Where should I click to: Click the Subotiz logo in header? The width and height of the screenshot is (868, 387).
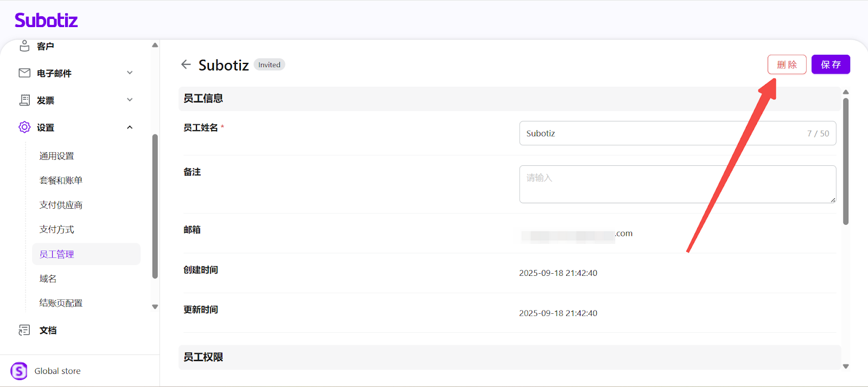tap(46, 20)
